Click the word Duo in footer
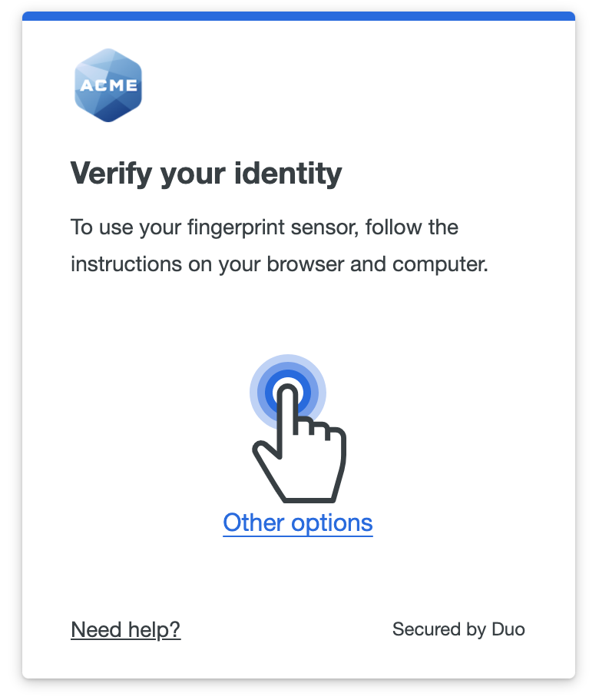 coord(508,629)
